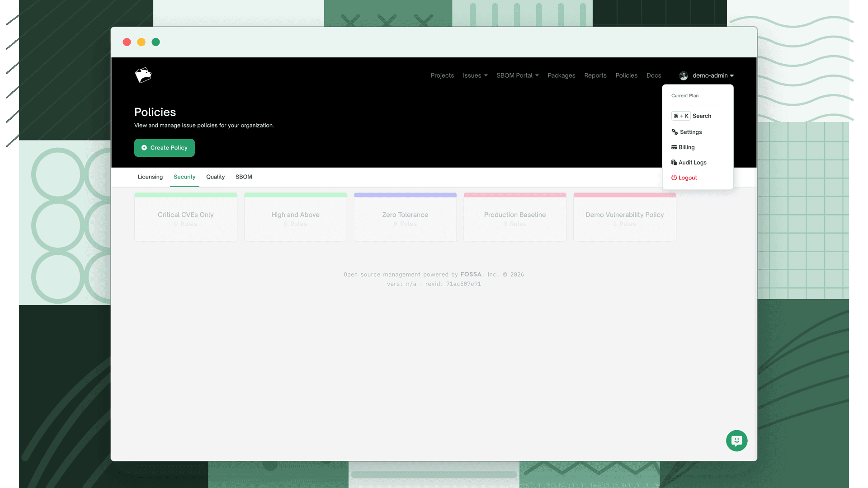Image resolution: width=868 pixels, height=488 pixels.
Task: Click the FOSSA logo in the header
Action: 143,75
